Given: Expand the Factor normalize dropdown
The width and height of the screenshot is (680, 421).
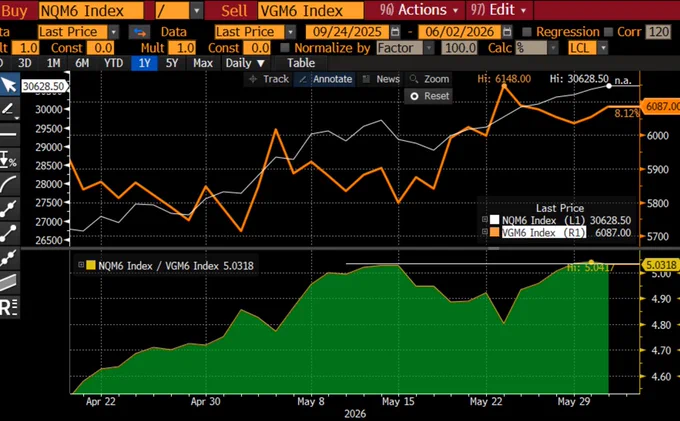Looking at the screenshot, I should click(x=428, y=48).
